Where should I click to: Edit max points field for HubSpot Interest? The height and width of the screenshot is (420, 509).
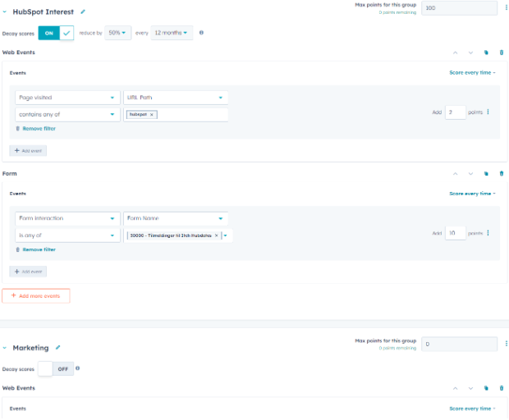coord(460,8)
